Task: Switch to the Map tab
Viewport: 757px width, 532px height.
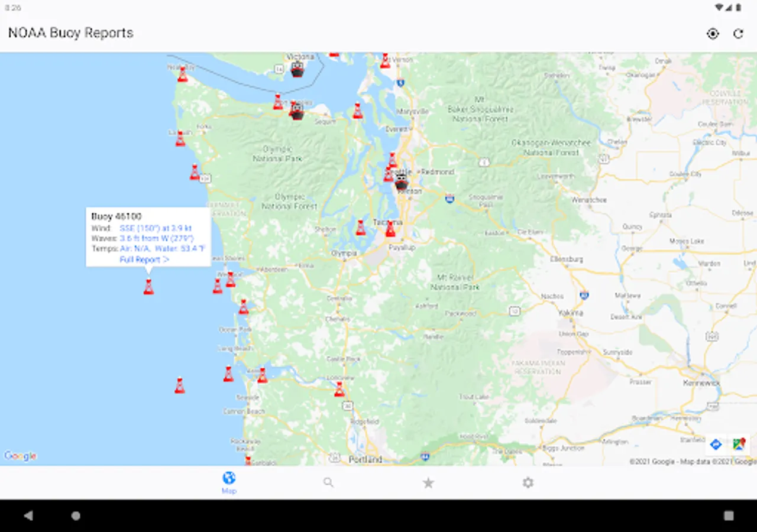Action: point(229,482)
